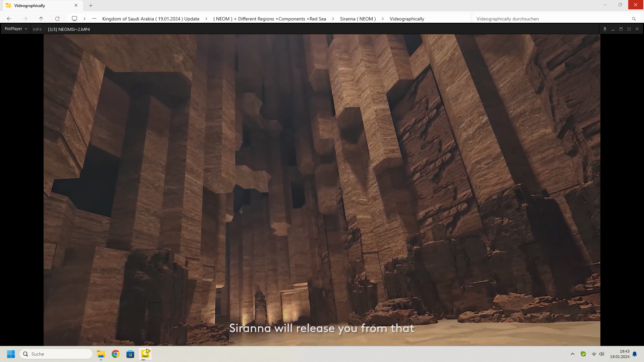Expand chevron after Red Sea breadcrumb

click(x=333, y=19)
